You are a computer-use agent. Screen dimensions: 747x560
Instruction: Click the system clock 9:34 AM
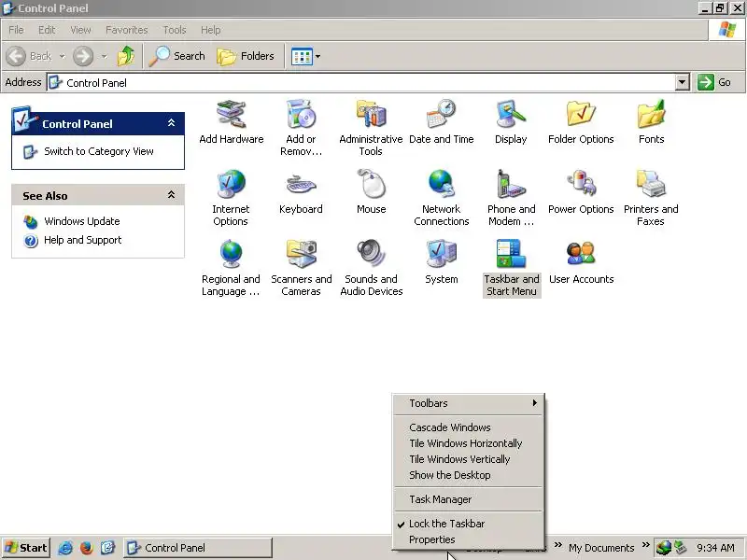tap(715, 548)
